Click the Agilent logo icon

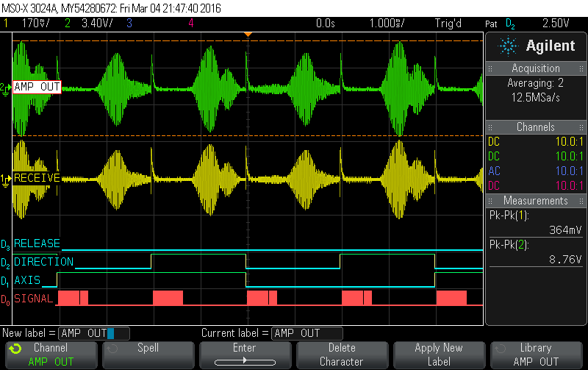508,46
